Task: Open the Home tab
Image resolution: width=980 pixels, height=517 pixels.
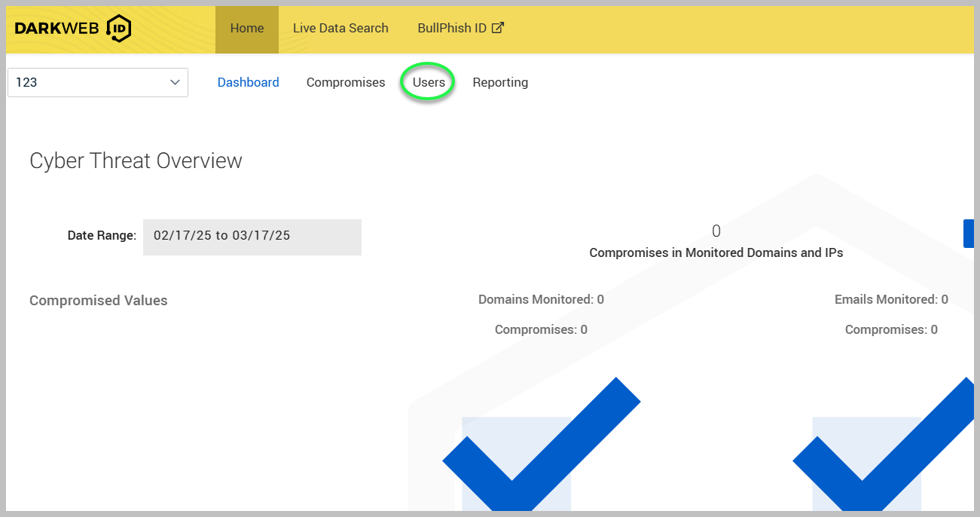Action: 247,29
